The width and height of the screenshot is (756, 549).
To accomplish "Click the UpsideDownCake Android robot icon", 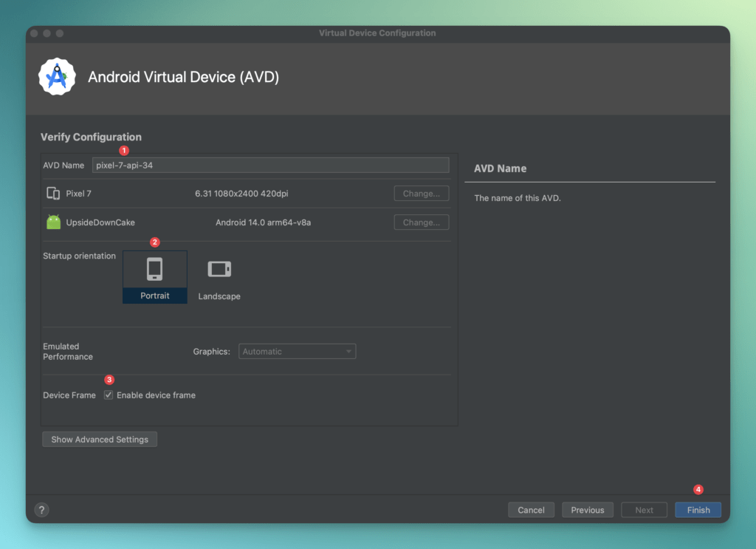I will pos(53,222).
